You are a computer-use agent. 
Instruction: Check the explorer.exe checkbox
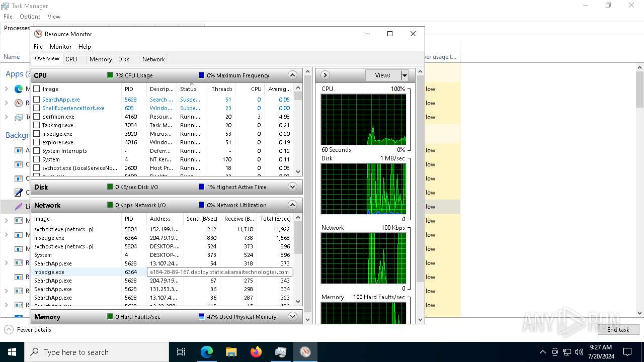pyautogui.click(x=36, y=142)
